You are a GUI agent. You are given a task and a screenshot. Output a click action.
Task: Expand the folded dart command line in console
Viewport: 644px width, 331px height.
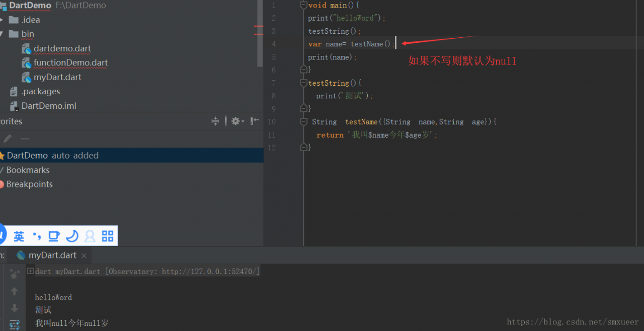click(x=30, y=271)
